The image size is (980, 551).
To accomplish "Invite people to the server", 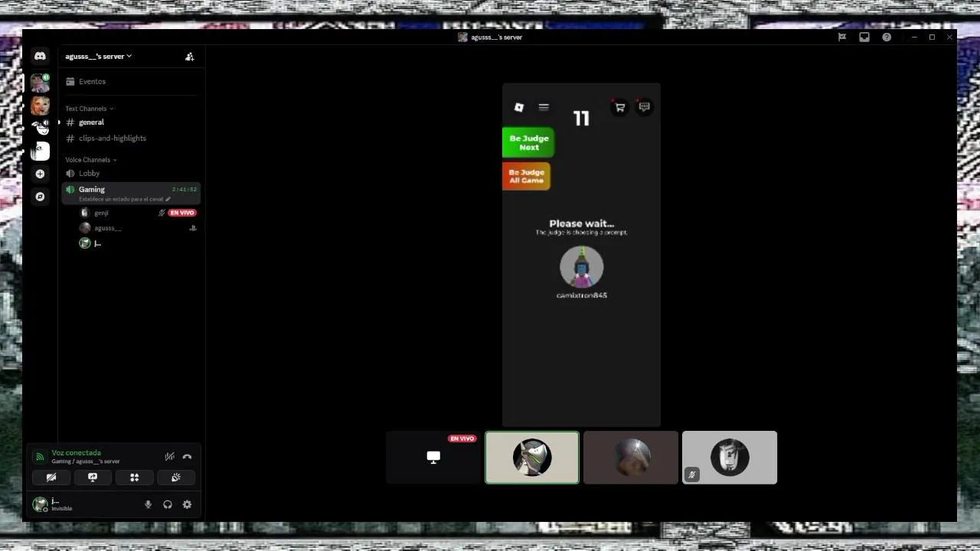I will [189, 57].
